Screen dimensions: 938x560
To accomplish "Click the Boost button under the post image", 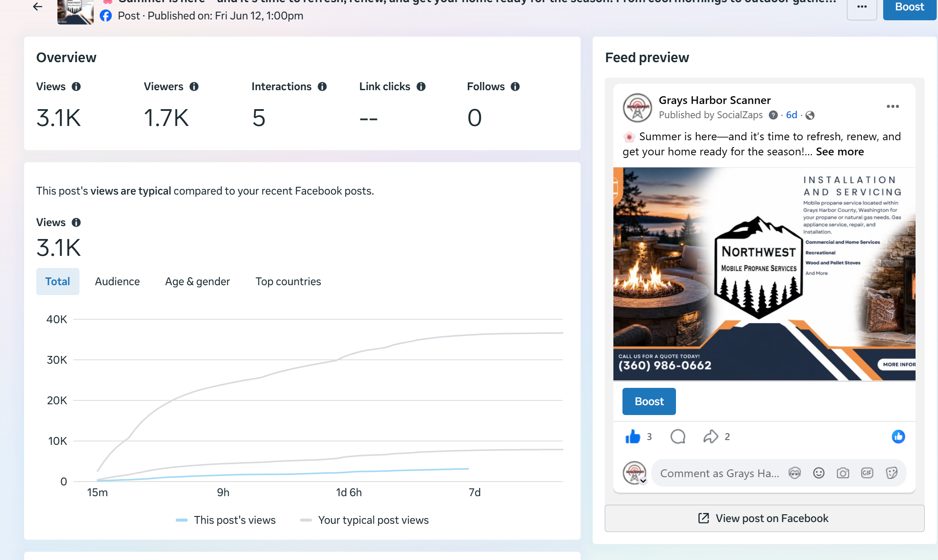I will (x=649, y=402).
